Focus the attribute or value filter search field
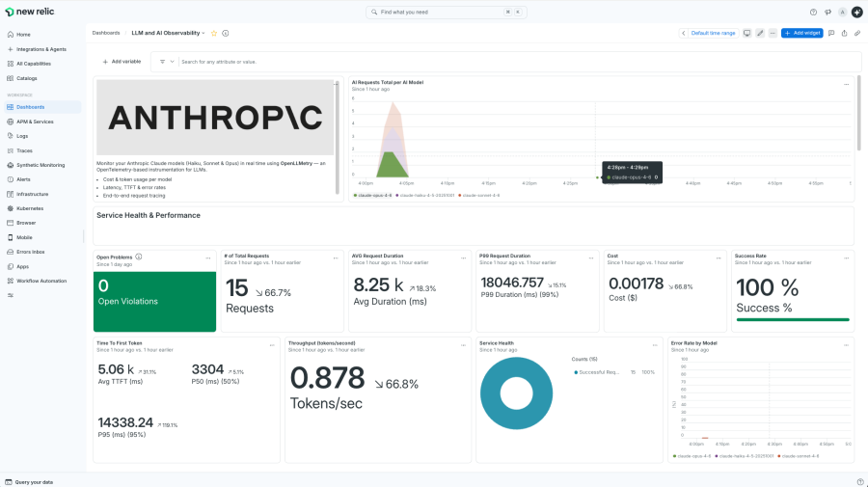This screenshot has height=487, width=868. pyautogui.click(x=519, y=62)
